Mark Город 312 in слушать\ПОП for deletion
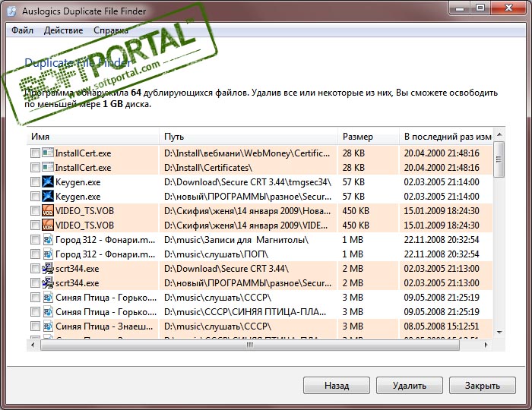 pyautogui.click(x=35, y=254)
